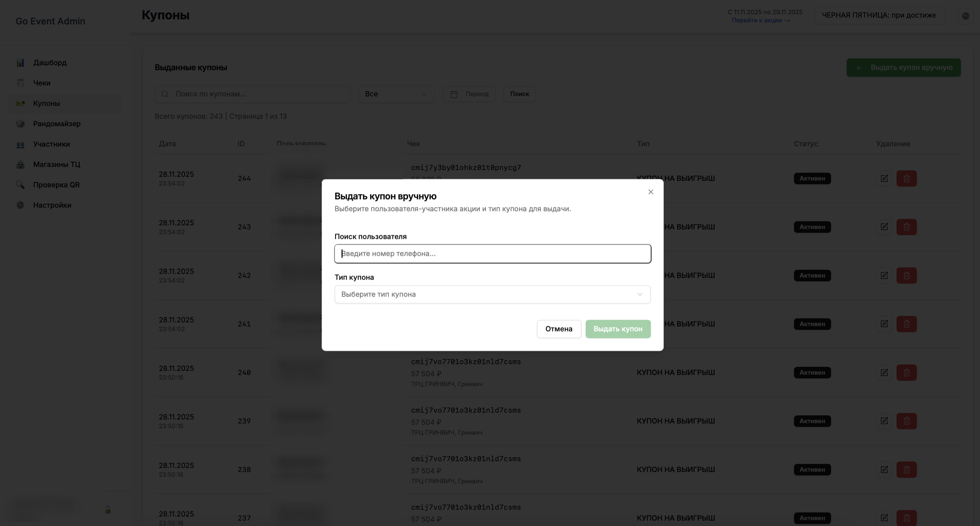Image resolution: width=980 pixels, height=526 pixels.
Task: Open the 'Все' status filter dropdown
Action: click(396, 94)
